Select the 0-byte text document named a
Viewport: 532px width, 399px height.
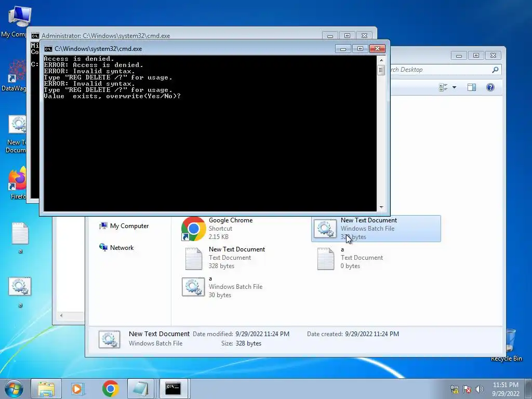pyautogui.click(x=350, y=258)
